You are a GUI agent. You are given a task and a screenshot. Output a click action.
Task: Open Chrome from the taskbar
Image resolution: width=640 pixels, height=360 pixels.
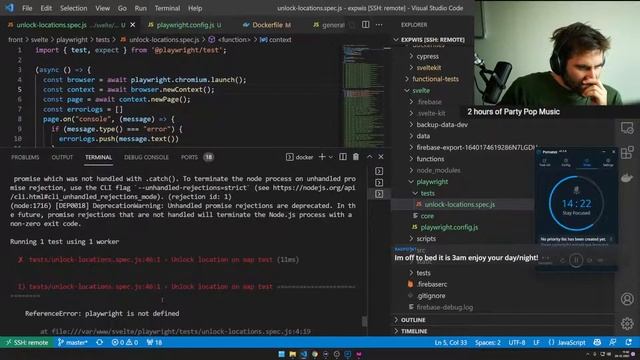315,354
